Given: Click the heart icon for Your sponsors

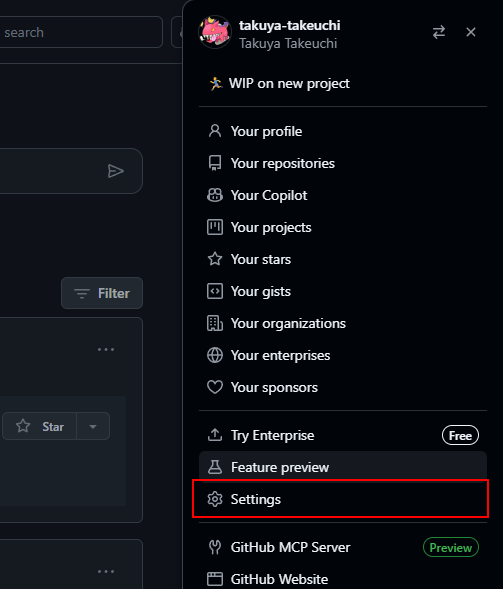Looking at the screenshot, I should [x=215, y=387].
